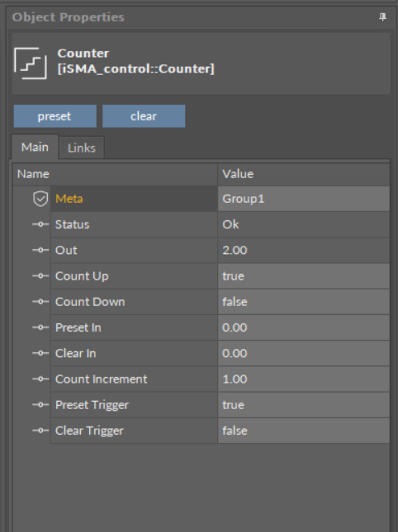Click the clear action button
398x532 pixels.
144,116
